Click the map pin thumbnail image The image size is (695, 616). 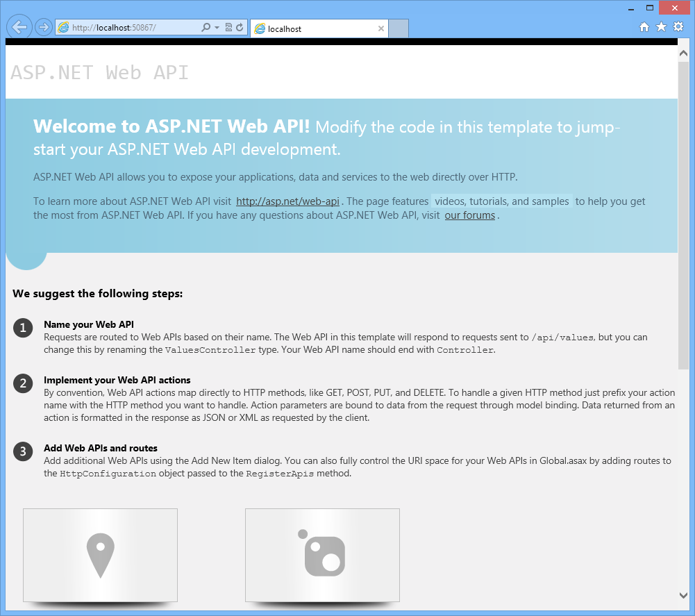[100, 555]
